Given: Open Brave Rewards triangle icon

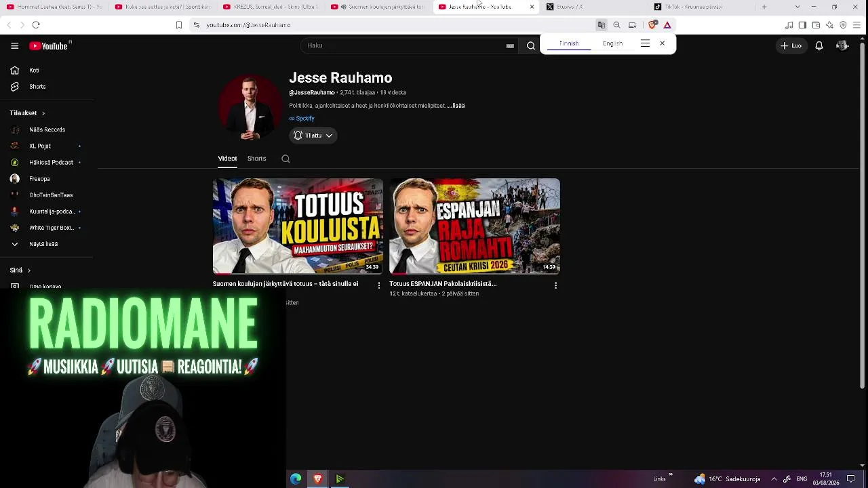Looking at the screenshot, I should [667, 25].
